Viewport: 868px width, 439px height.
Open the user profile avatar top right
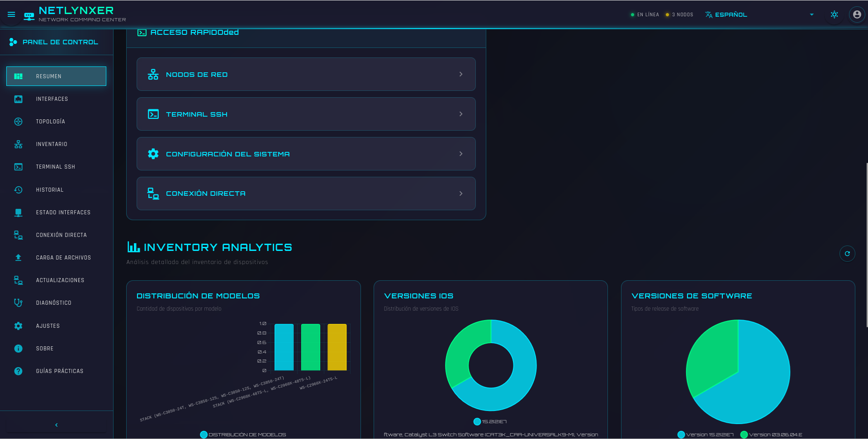coord(857,14)
